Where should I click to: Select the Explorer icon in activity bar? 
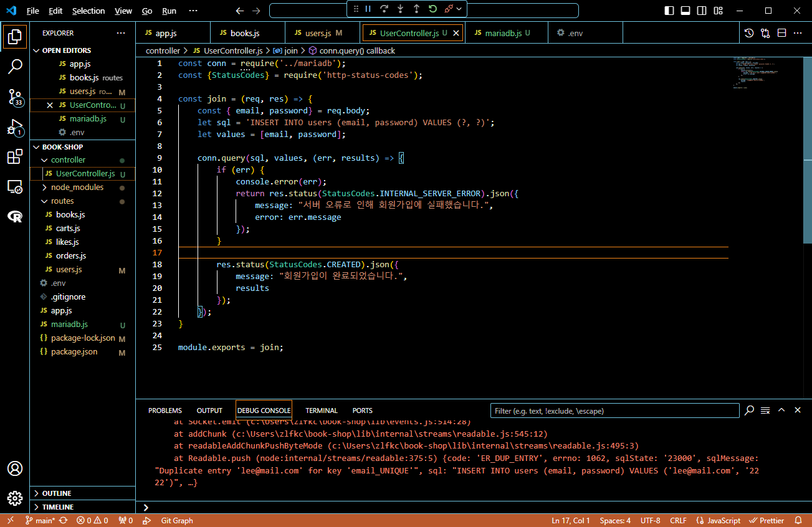point(15,37)
